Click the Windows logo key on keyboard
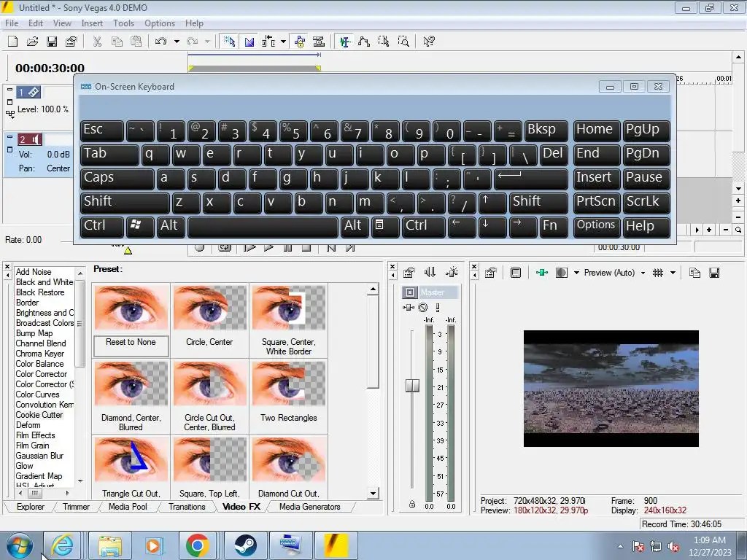The height and width of the screenshot is (560, 747). pos(140,226)
